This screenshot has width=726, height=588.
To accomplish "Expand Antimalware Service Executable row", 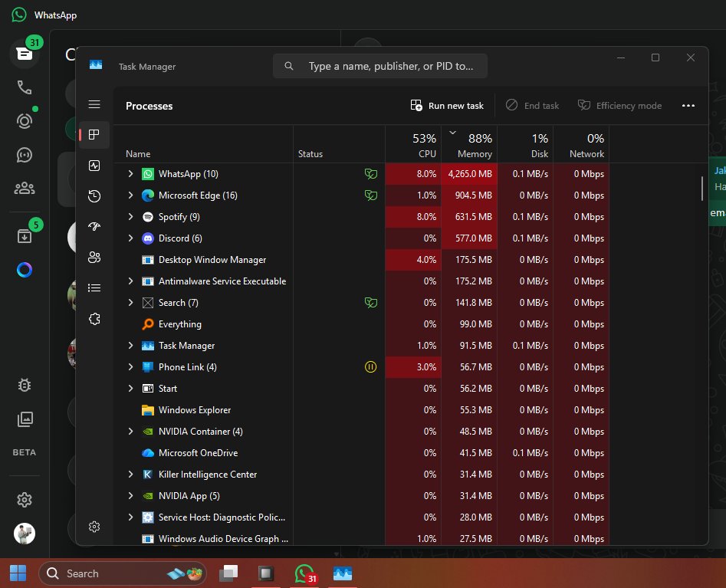I will click(x=130, y=281).
